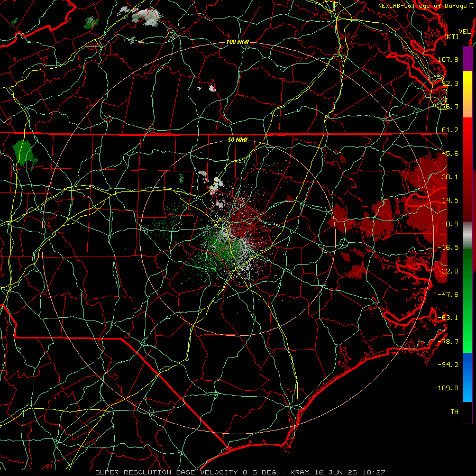
Task: Click the -78.7 legend value
Action: pyautogui.click(x=448, y=342)
